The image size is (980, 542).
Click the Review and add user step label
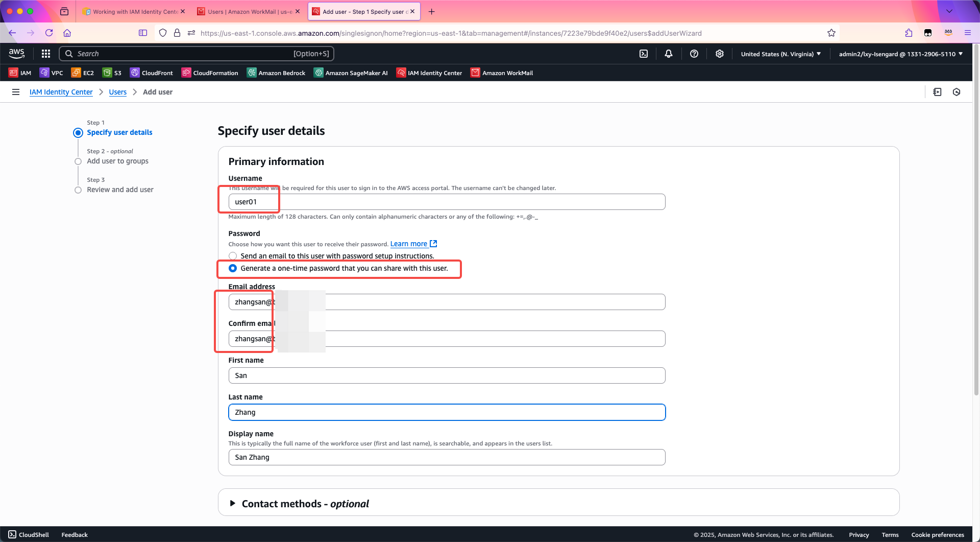coord(120,190)
